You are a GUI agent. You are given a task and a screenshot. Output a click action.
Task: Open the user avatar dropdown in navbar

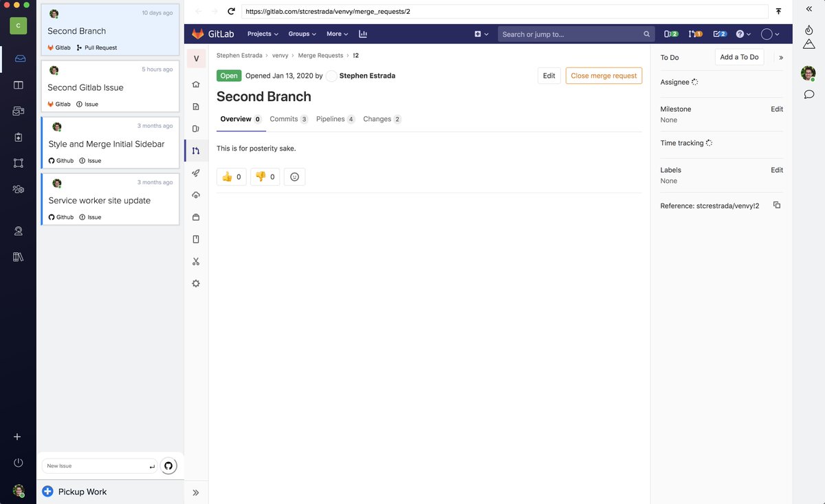coord(771,34)
